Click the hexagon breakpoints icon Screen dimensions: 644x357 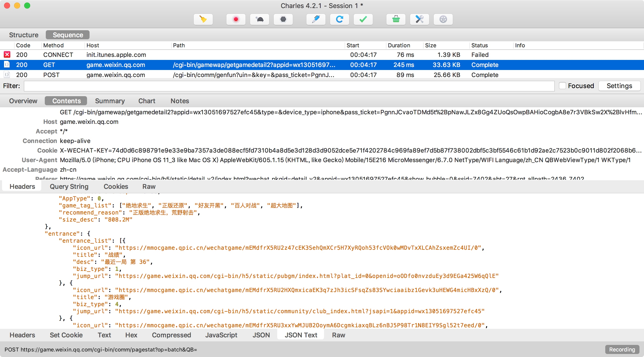pos(283,19)
